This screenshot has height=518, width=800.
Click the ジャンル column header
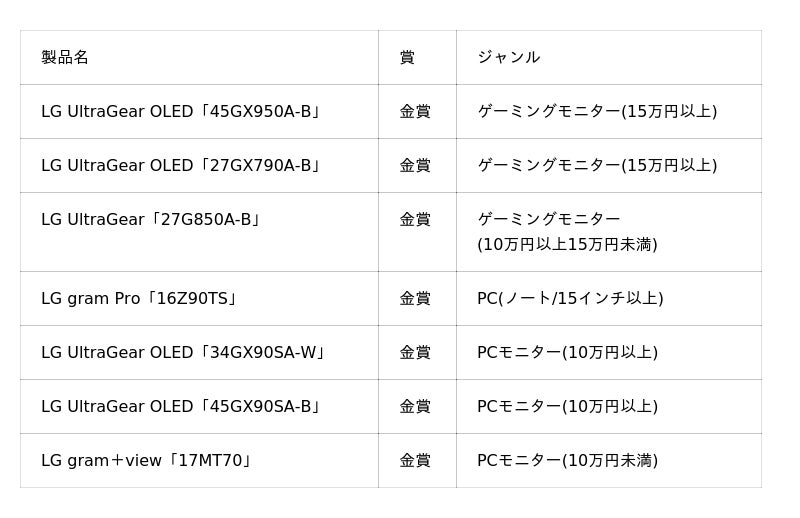click(x=508, y=57)
